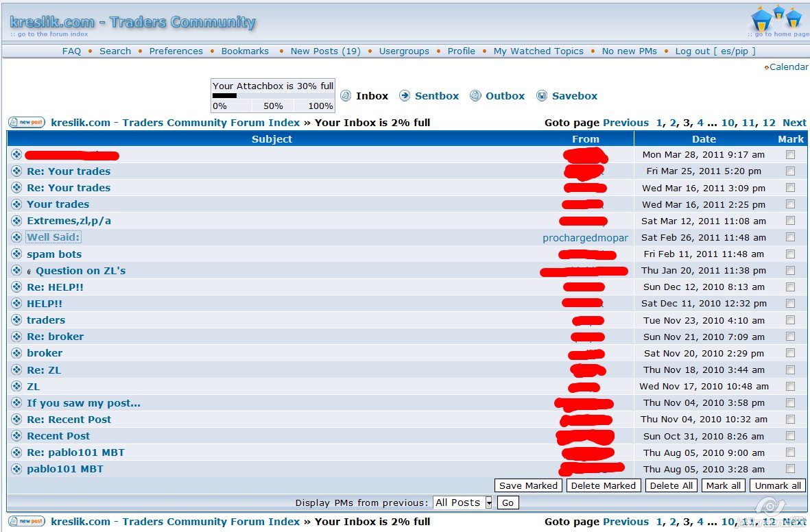Open My Watched Topics
The image size is (810, 532).
[538, 51]
